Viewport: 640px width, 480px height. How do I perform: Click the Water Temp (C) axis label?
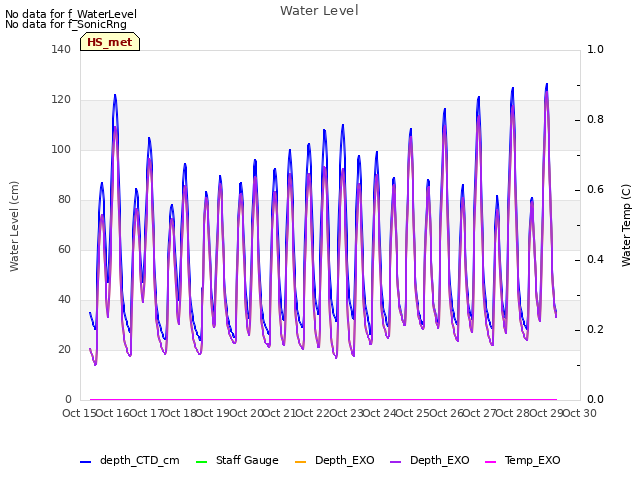click(x=626, y=226)
